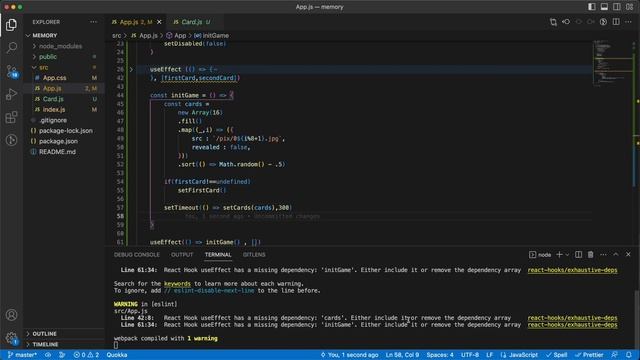Toggle file blame icon in the editor toolbar

tap(603, 22)
